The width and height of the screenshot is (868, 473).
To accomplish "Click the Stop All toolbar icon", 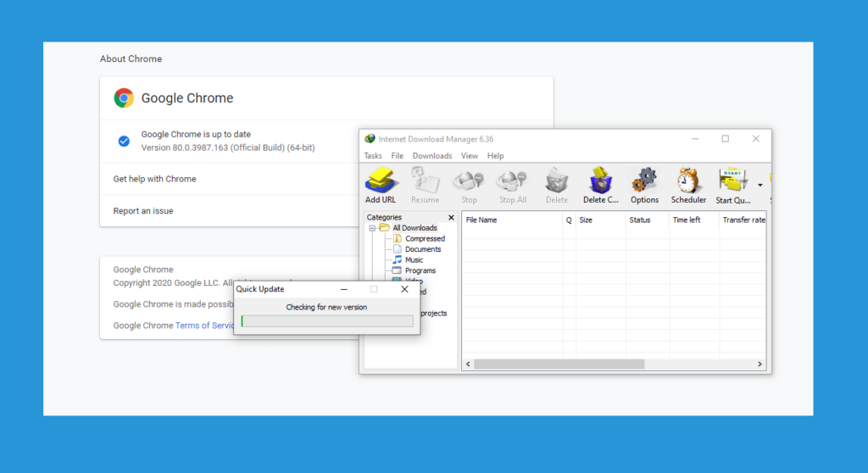I will tap(513, 181).
